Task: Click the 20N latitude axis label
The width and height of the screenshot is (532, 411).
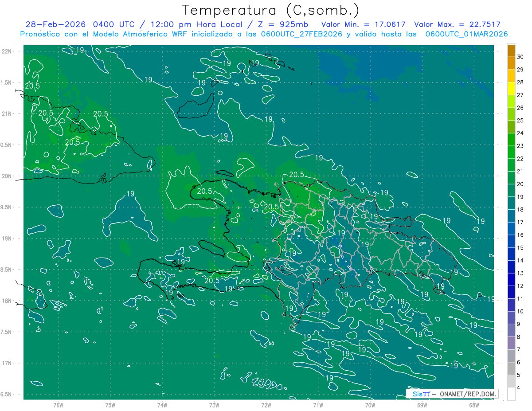Action: (x=7, y=176)
